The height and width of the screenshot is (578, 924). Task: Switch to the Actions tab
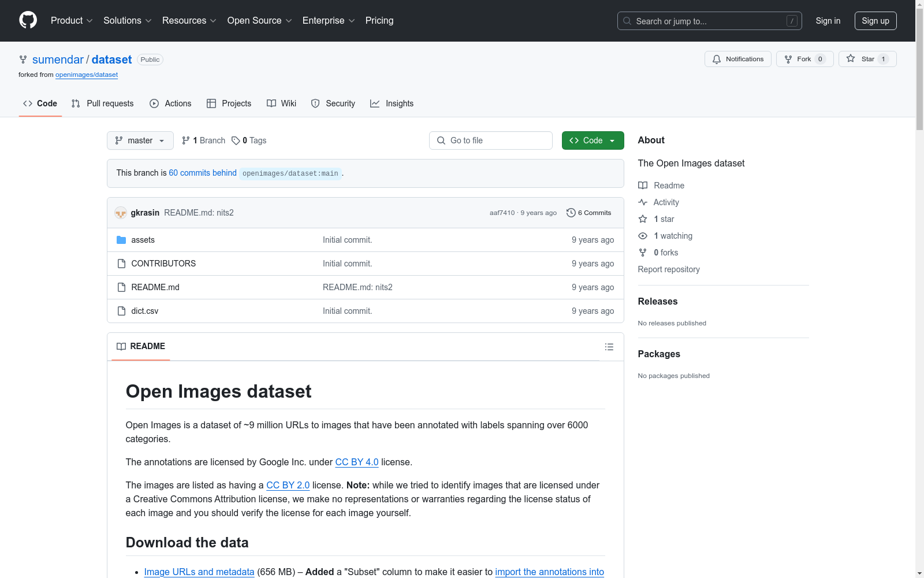click(170, 103)
